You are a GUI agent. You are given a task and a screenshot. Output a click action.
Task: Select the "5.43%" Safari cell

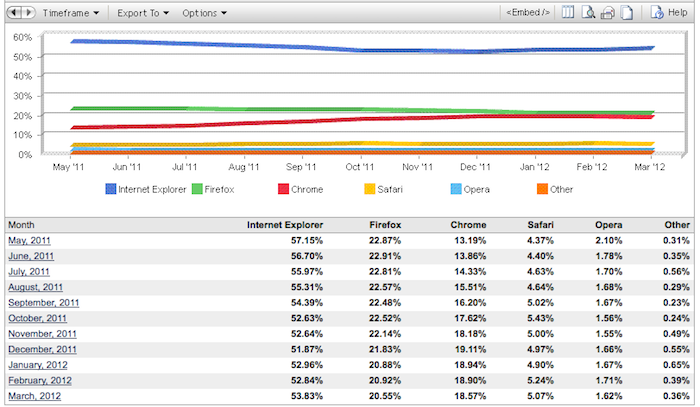[x=540, y=318]
